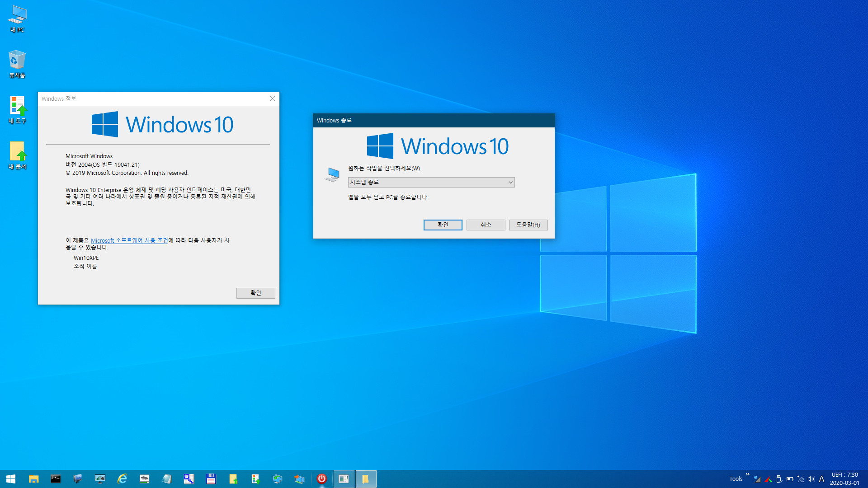Open the disk drive utility taskbar icon
This screenshot has width=868, height=488.
(x=144, y=479)
